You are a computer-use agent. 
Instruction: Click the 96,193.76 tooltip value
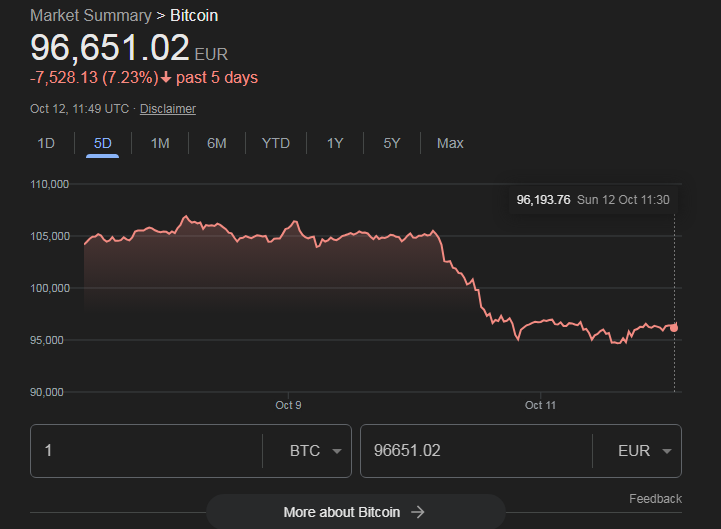coord(543,200)
